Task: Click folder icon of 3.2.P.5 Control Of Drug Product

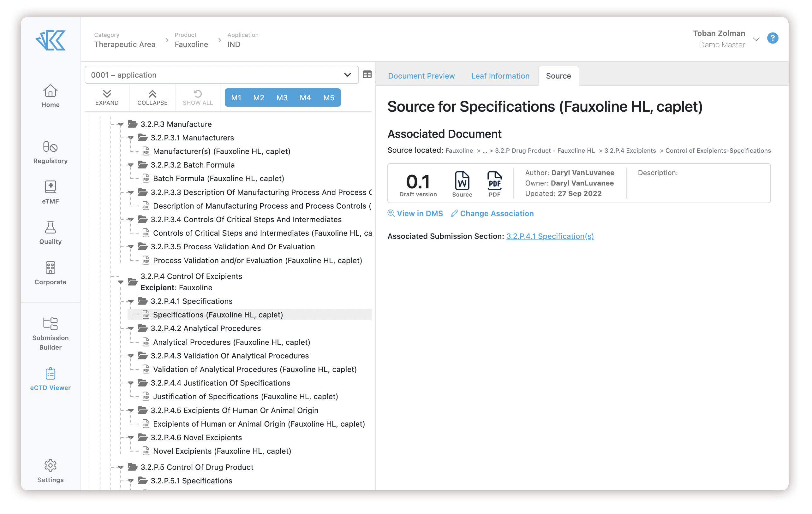Action: click(x=133, y=467)
